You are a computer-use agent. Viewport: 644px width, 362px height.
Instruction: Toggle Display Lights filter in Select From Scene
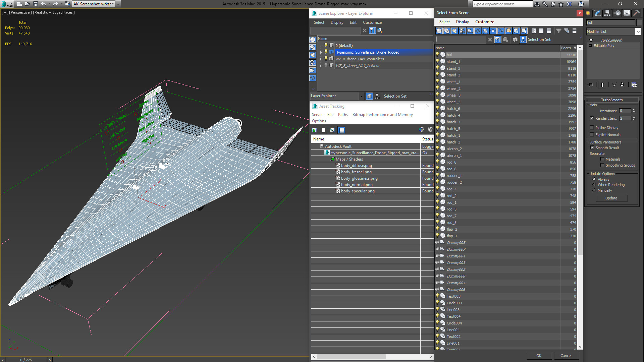(454, 31)
